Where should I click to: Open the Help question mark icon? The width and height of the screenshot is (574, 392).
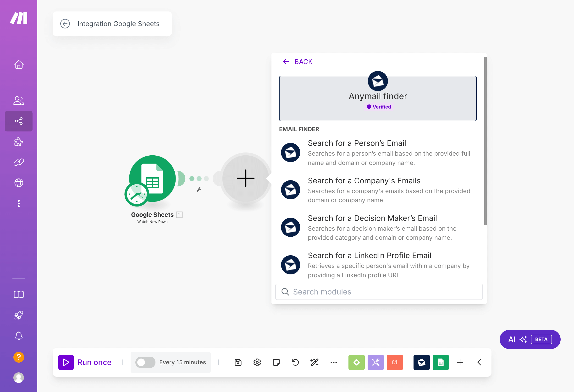pos(19,357)
